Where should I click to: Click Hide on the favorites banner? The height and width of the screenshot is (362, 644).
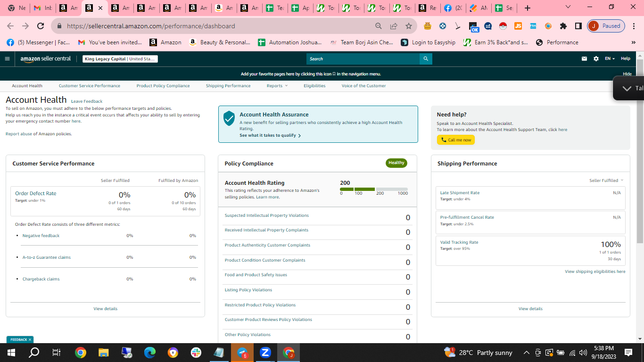coord(627,74)
